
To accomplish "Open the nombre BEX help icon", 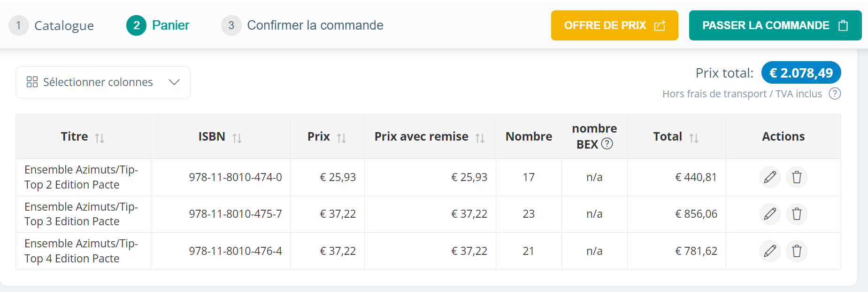I will click(x=607, y=144).
